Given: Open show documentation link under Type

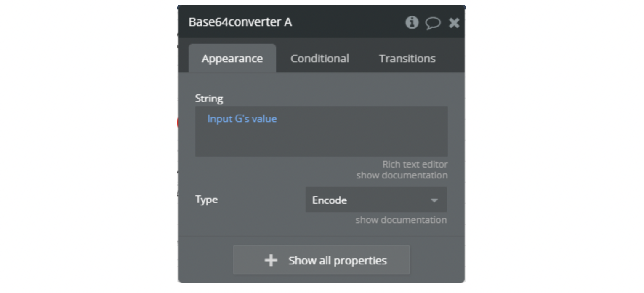Looking at the screenshot, I should (401, 220).
